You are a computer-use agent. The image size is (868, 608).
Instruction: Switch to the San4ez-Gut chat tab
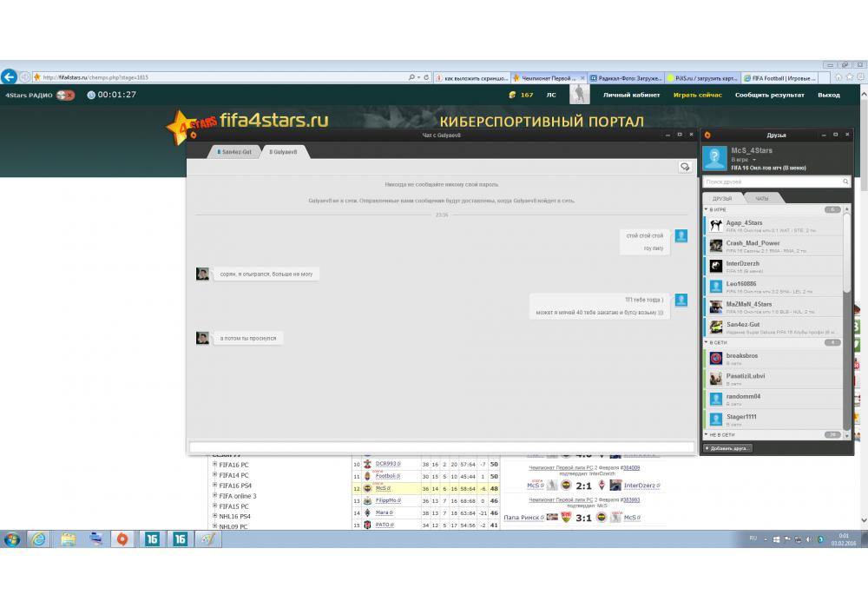(x=234, y=152)
